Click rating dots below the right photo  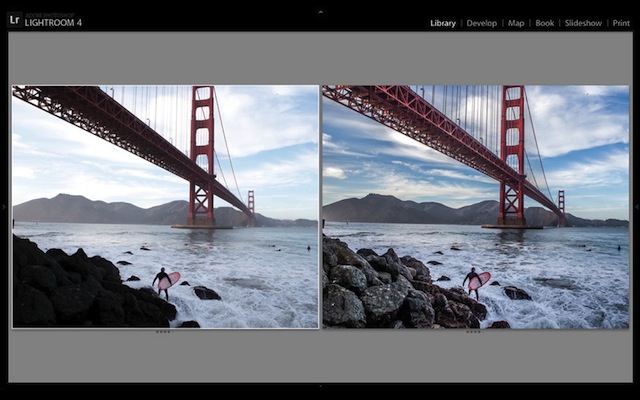point(473,332)
